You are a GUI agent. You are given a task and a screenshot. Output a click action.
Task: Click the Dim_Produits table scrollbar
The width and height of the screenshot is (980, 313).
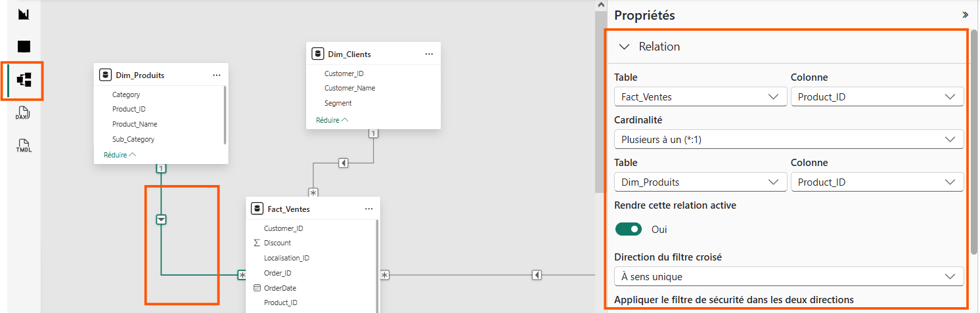pos(225,115)
